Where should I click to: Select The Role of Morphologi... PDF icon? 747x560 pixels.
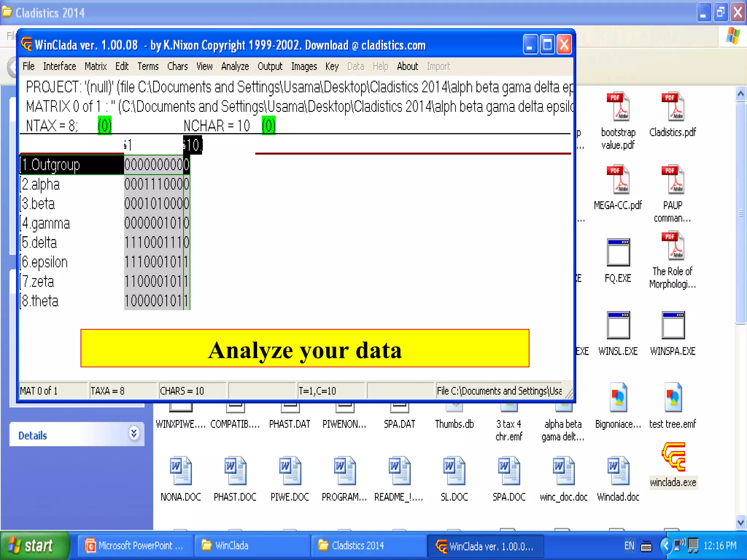click(x=673, y=245)
